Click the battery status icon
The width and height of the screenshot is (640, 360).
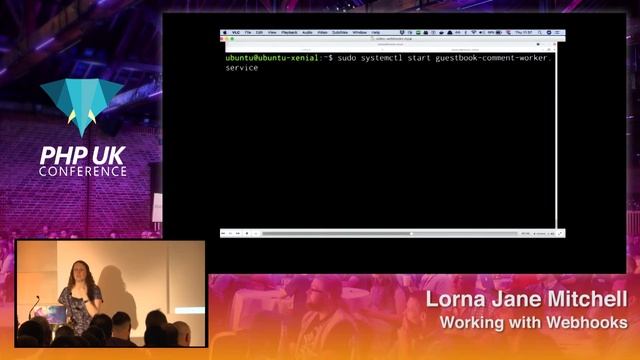498,32
